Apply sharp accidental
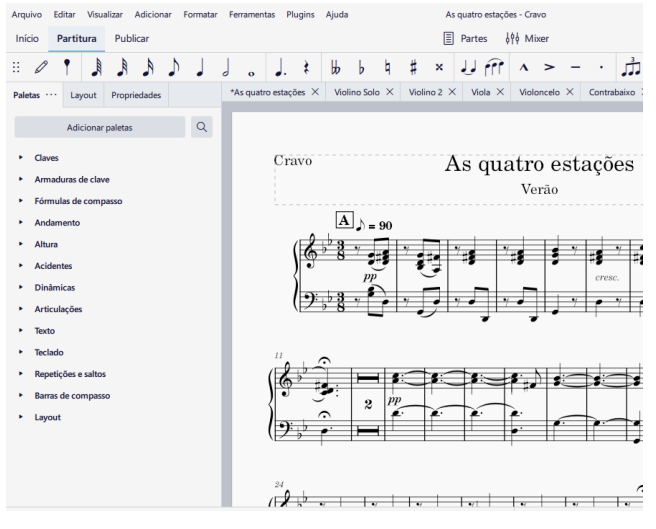The image size is (656, 529). pyautogui.click(x=413, y=67)
